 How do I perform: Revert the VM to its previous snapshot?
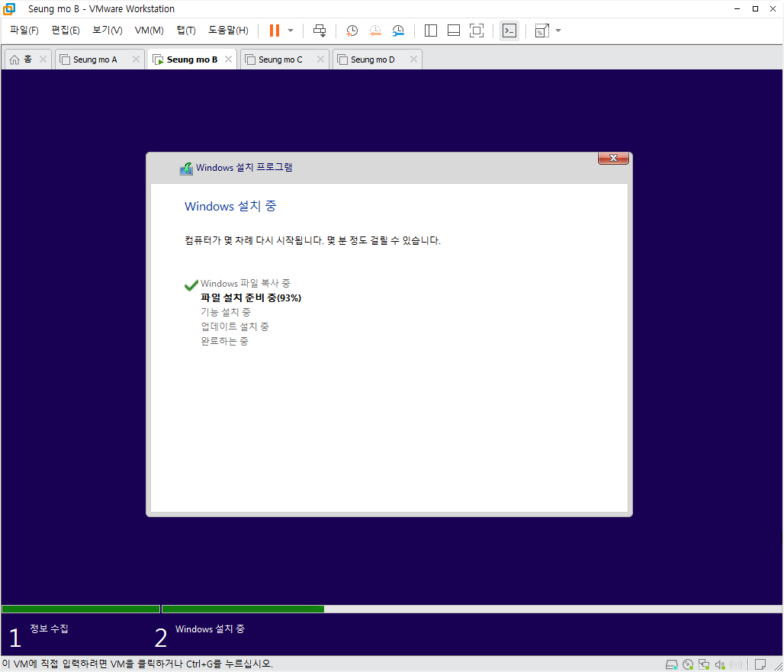[x=375, y=31]
